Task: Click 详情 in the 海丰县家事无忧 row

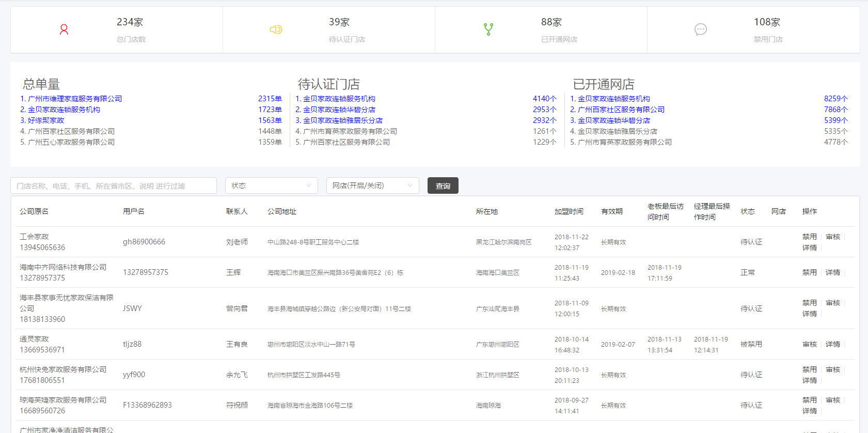Action: 810,314
